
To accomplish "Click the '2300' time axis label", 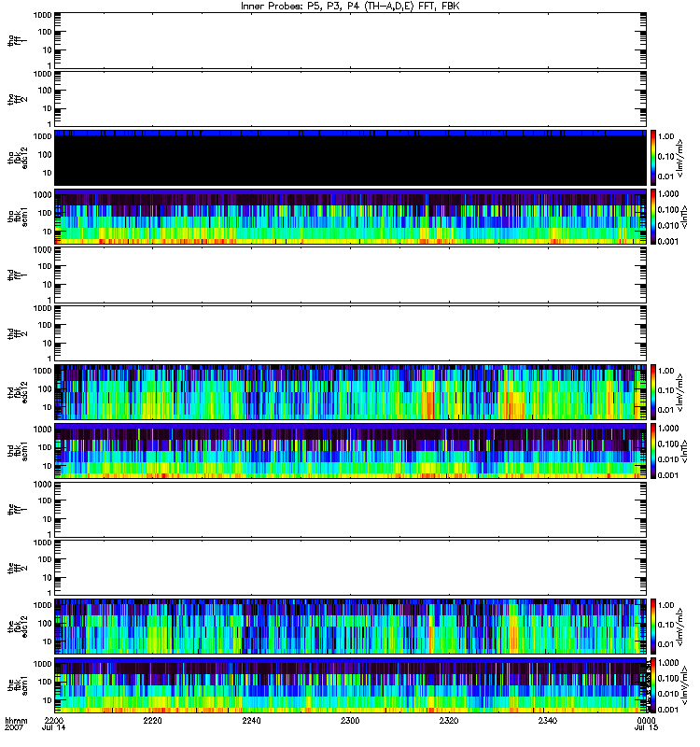I will coord(350,720).
